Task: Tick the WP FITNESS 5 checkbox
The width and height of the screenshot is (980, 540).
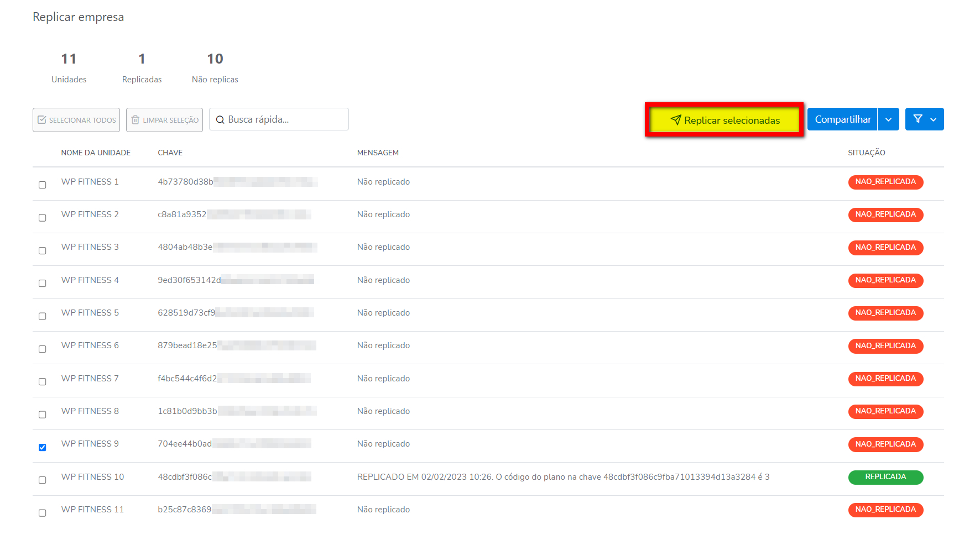Action: (43, 316)
